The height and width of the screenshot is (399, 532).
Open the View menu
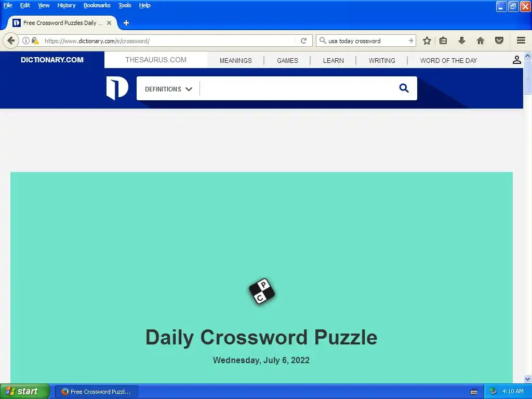44,5
